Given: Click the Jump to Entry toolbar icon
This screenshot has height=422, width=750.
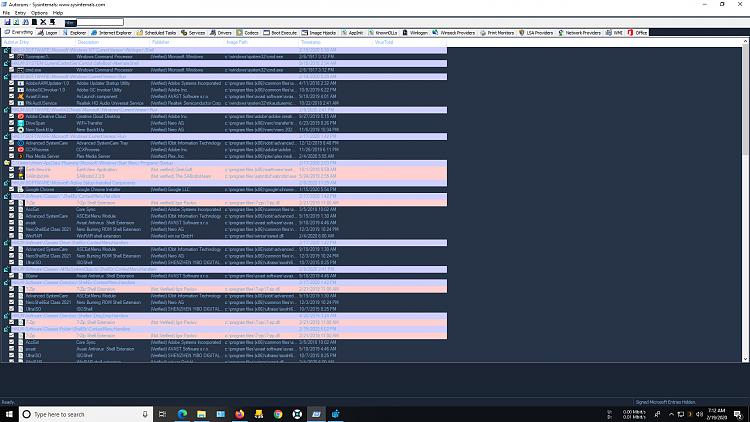Looking at the screenshot, I should point(53,22).
